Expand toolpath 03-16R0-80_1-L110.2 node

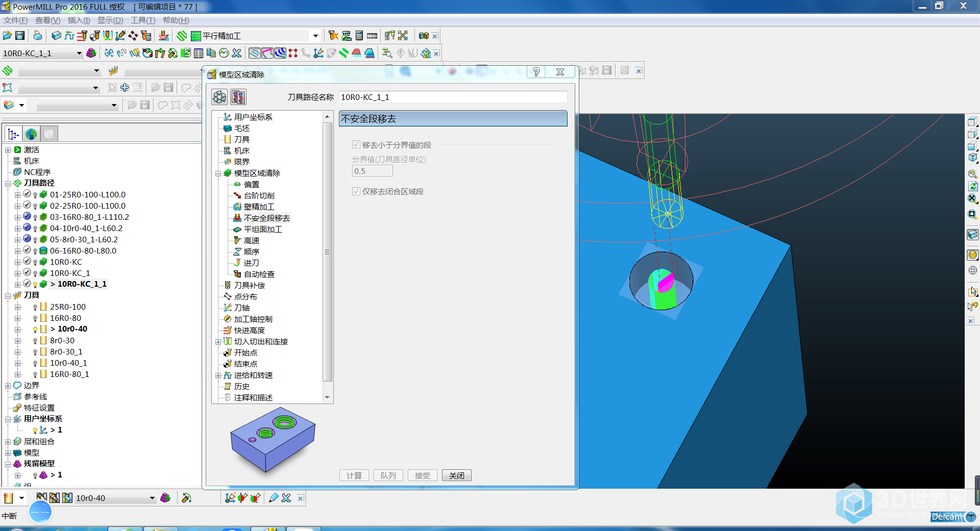pos(18,217)
